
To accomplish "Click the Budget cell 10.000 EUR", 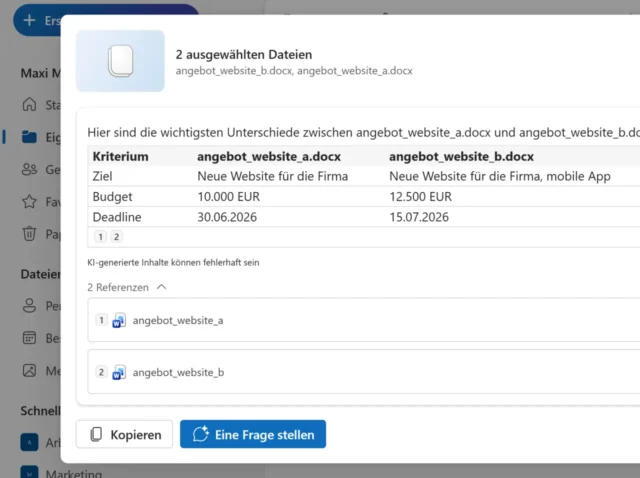I will point(229,197).
